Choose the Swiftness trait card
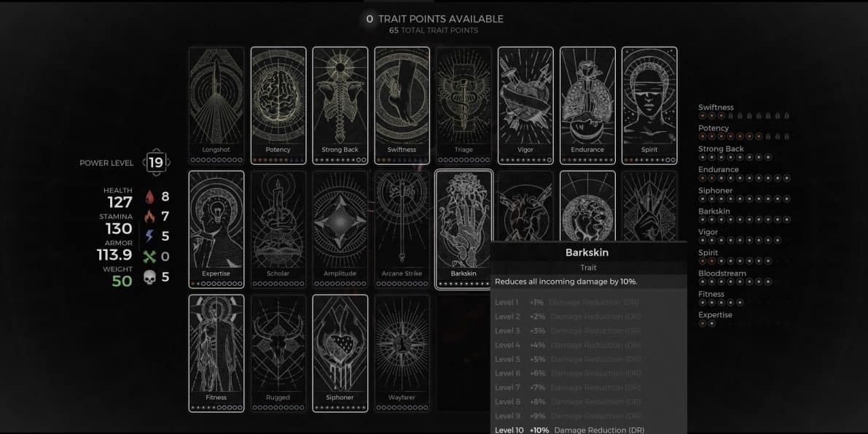This screenshot has width=868, height=434. coord(402,106)
